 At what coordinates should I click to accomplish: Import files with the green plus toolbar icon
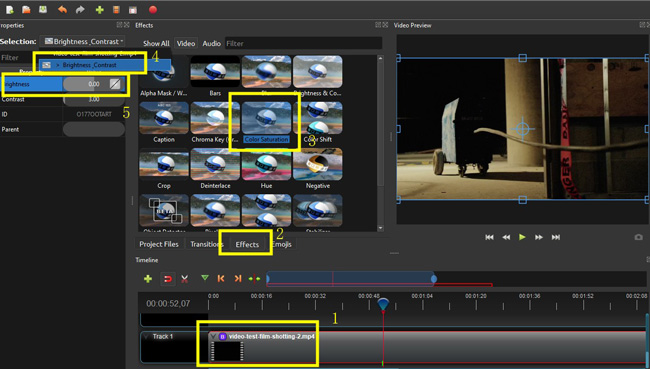99,10
